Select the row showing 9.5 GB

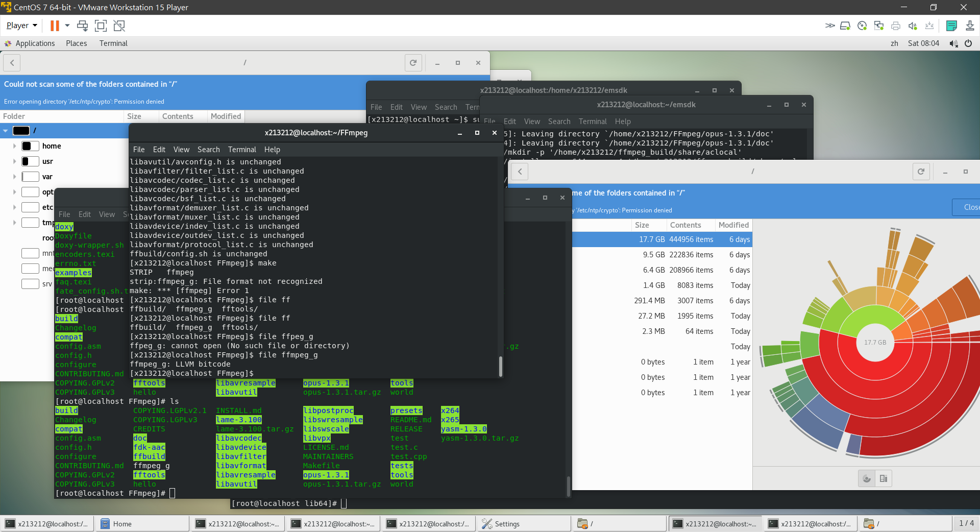tap(661, 255)
